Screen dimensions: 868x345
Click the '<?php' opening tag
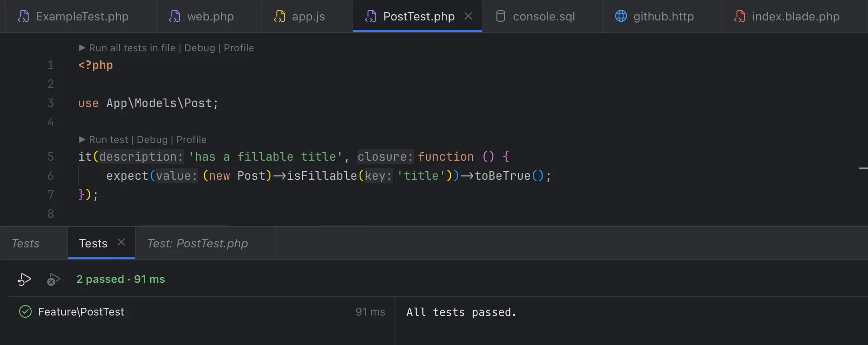click(95, 65)
